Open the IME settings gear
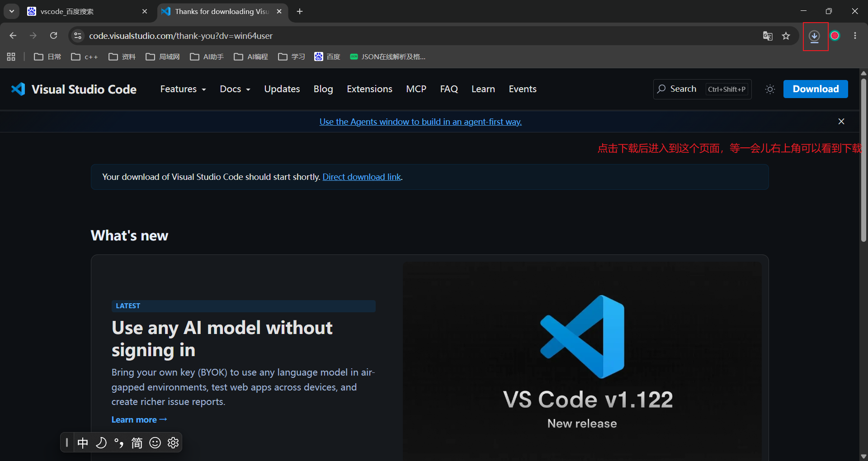Image resolution: width=868 pixels, height=461 pixels. (173, 442)
